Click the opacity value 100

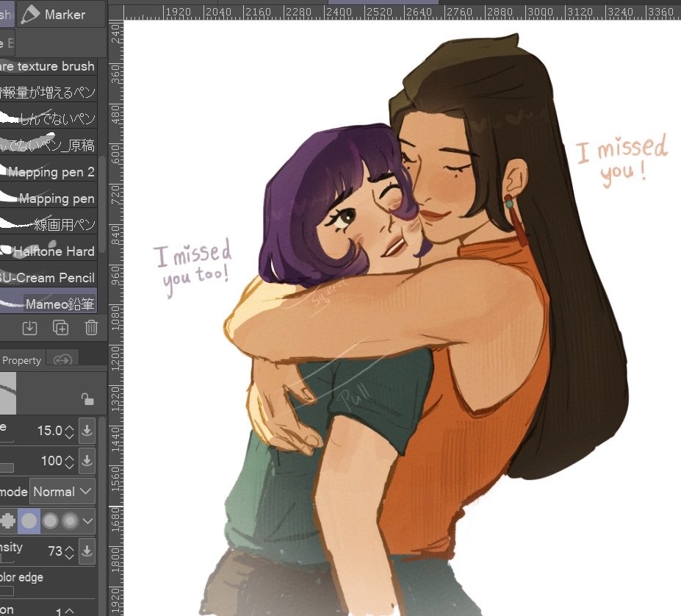point(51,461)
